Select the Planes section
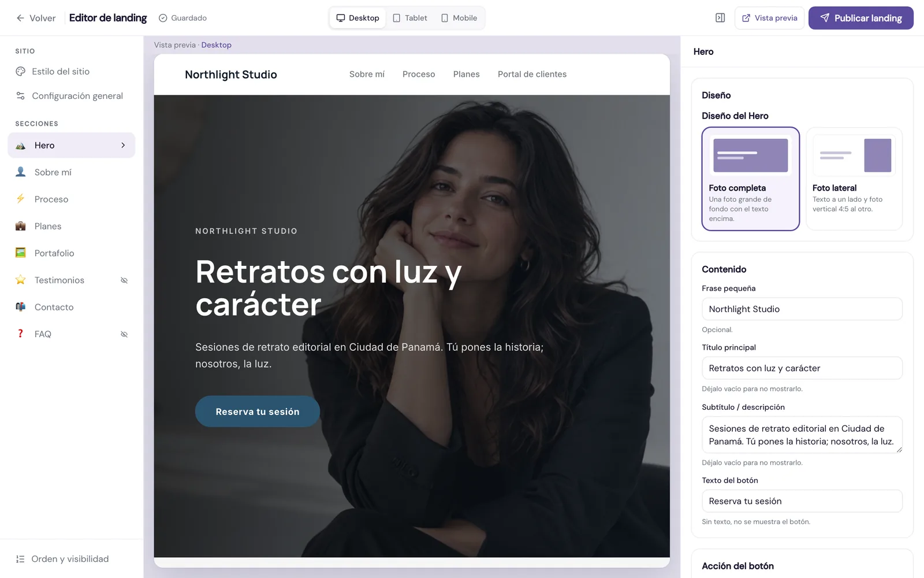Image resolution: width=924 pixels, height=578 pixels. coord(72,226)
